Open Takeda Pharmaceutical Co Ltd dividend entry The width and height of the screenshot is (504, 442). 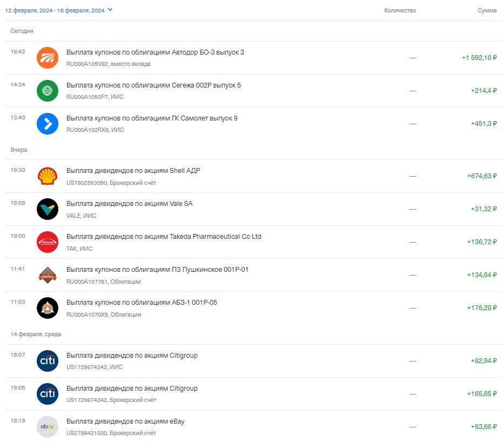click(x=254, y=242)
